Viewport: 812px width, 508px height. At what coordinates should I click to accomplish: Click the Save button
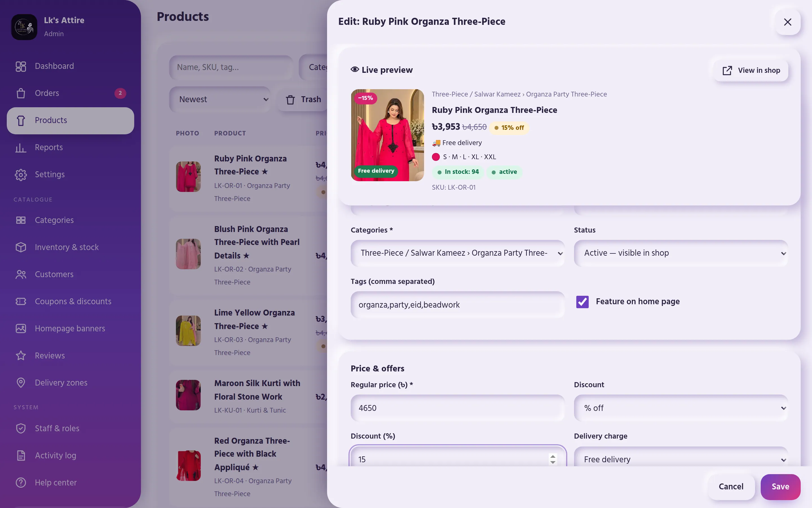click(x=780, y=487)
